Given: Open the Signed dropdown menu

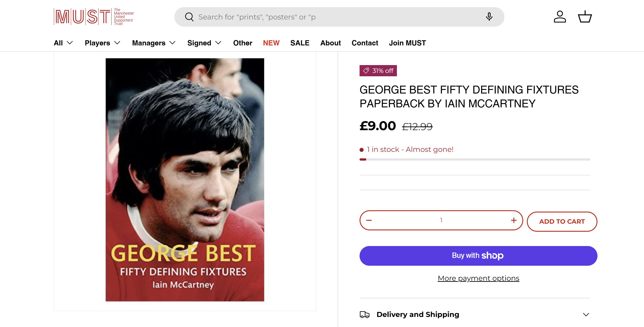Looking at the screenshot, I should pyautogui.click(x=204, y=43).
